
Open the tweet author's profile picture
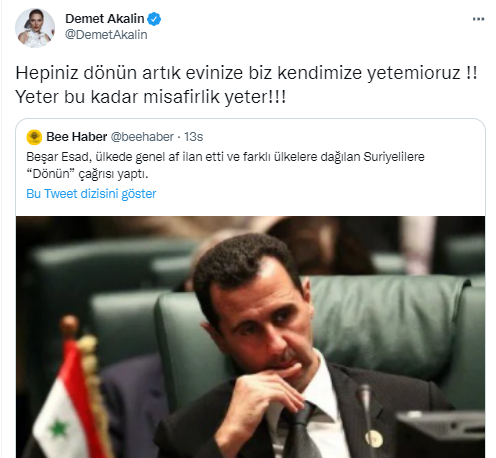click(35, 28)
